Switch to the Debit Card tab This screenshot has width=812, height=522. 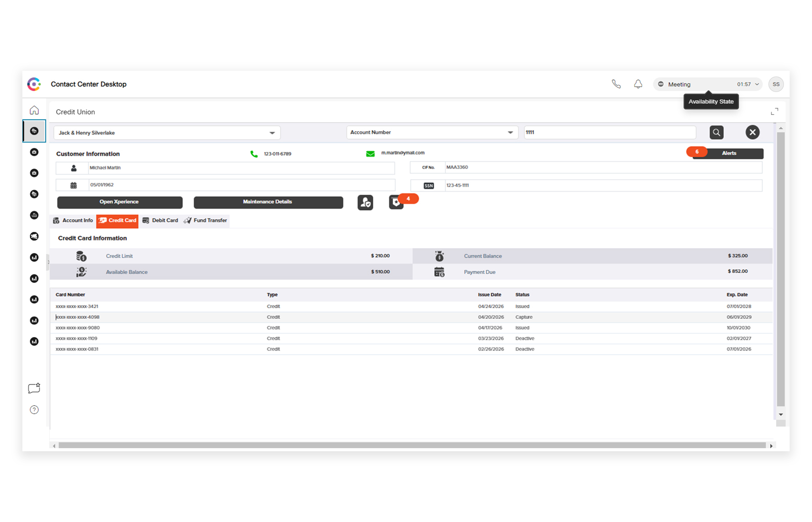coord(160,220)
